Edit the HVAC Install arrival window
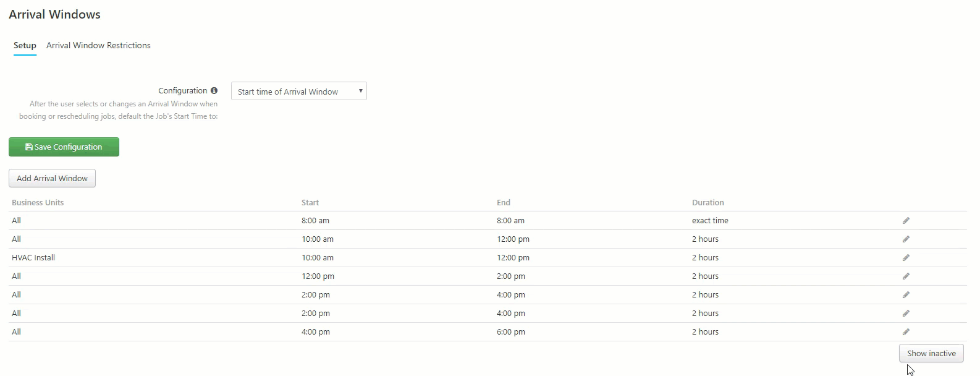This screenshot has width=980, height=376. [x=906, y=258]
